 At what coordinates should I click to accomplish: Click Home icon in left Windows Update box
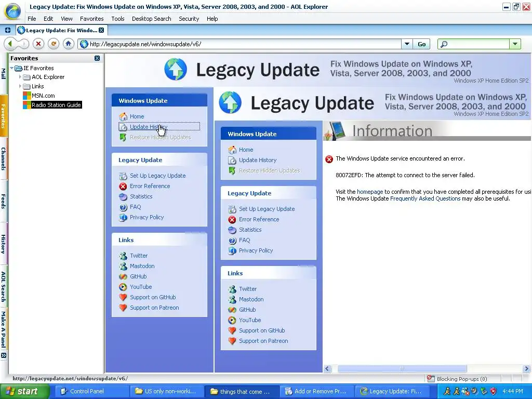123,116
